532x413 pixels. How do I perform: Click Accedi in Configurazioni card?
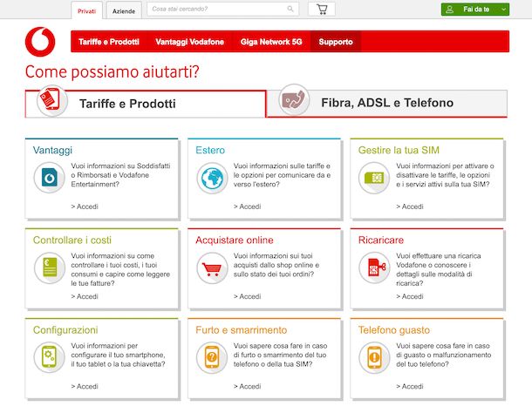(85, 386)
